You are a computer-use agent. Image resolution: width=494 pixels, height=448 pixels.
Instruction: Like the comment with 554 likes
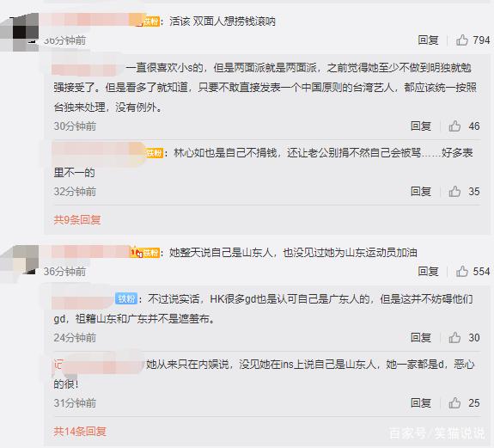[x=462, y=272]
